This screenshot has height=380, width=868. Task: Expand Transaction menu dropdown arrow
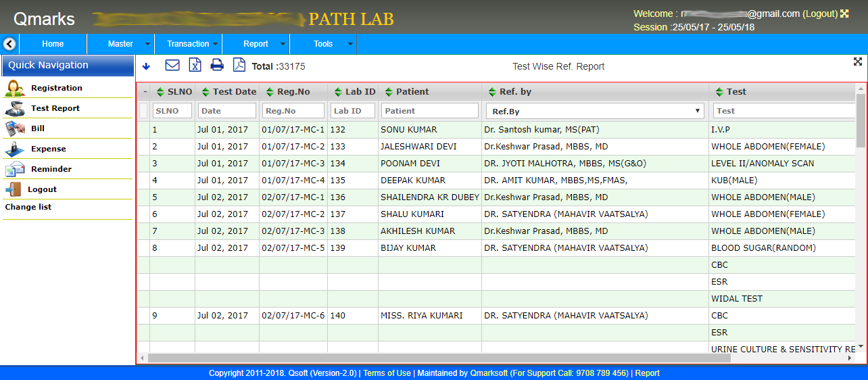tap(215, 45)
